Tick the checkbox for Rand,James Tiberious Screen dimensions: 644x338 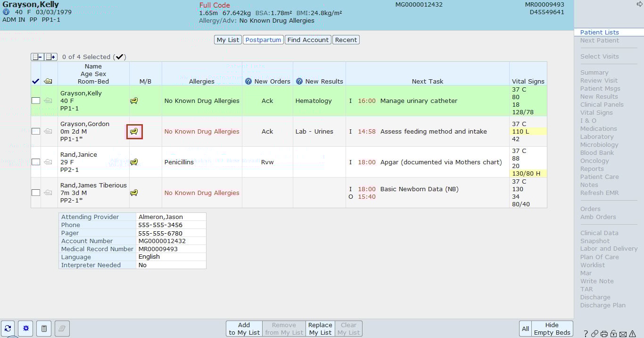tap(36, 193)
